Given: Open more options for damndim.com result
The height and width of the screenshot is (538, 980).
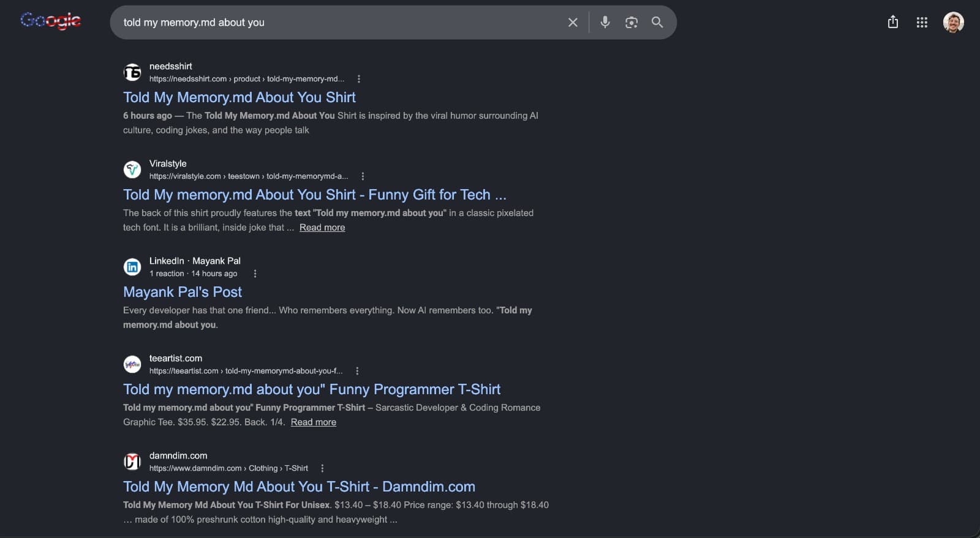Looking at the screenshot, I should [x=322, y=468].
